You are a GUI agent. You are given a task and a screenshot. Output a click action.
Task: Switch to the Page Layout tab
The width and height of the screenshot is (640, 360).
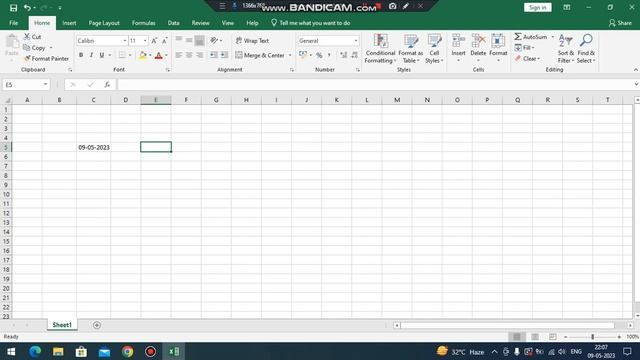(x=104, y=23)
